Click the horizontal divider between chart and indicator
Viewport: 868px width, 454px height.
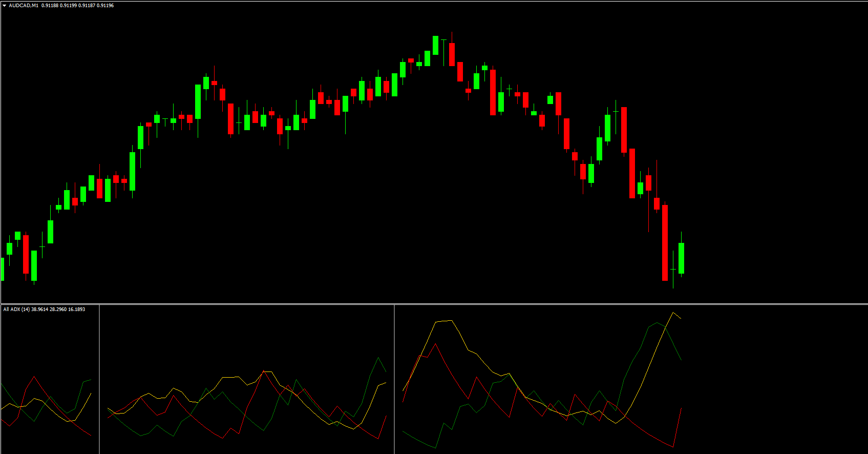[434, 304]
